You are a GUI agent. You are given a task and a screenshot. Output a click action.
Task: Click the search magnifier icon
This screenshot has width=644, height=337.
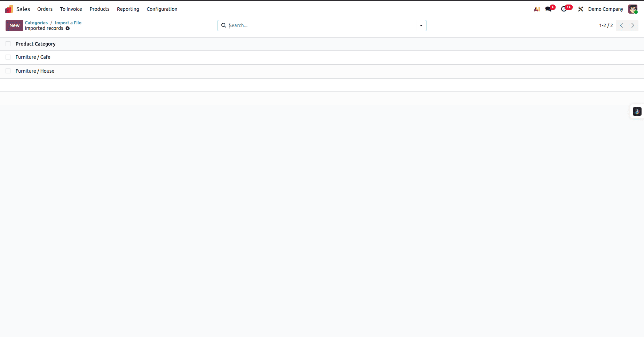(224, 25)
